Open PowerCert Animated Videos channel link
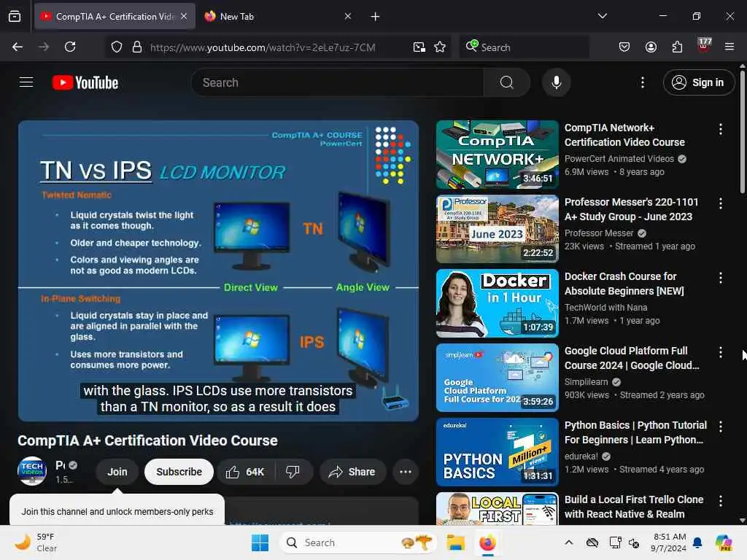747x560 pixels. point(619,158)
